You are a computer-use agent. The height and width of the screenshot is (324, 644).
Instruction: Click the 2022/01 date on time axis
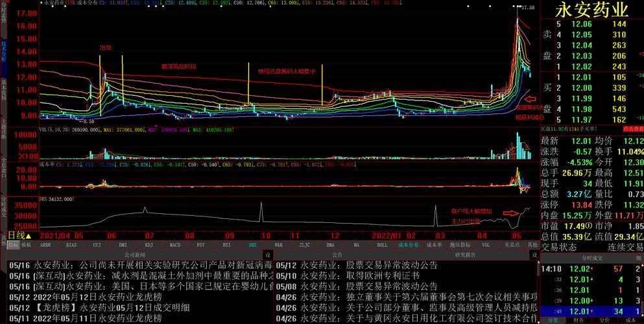(387, 236)
